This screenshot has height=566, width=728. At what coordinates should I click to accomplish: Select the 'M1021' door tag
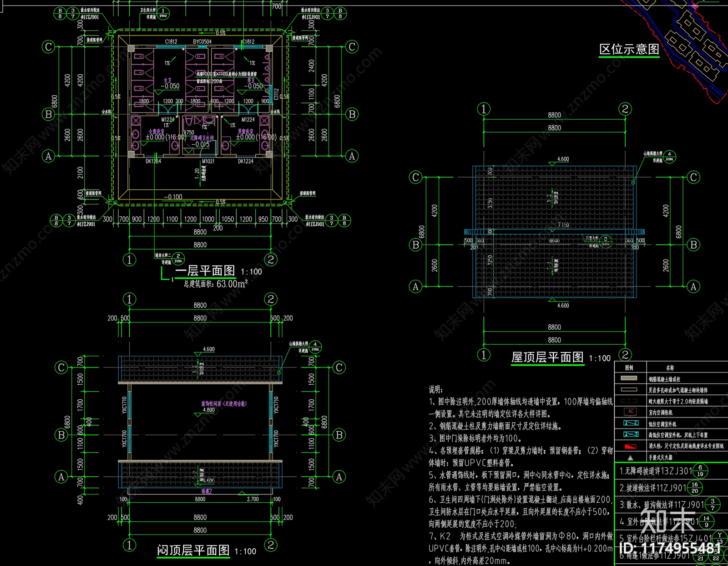pyautogui.click(x=208, y=161)
